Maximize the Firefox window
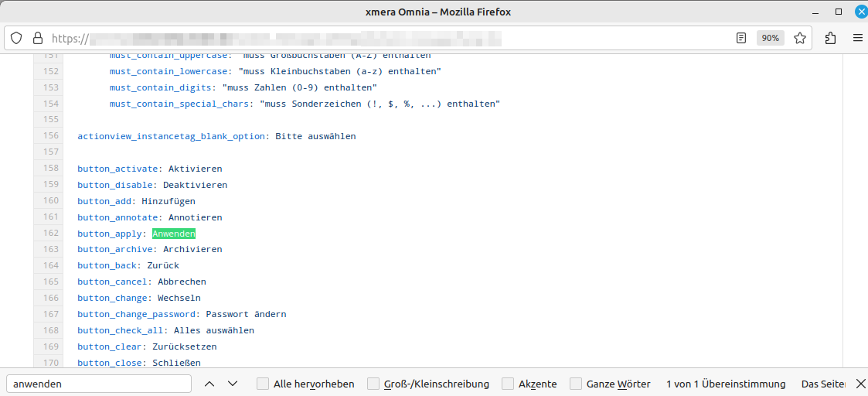This screenshot has width=868, height=396. pos(839,12)
